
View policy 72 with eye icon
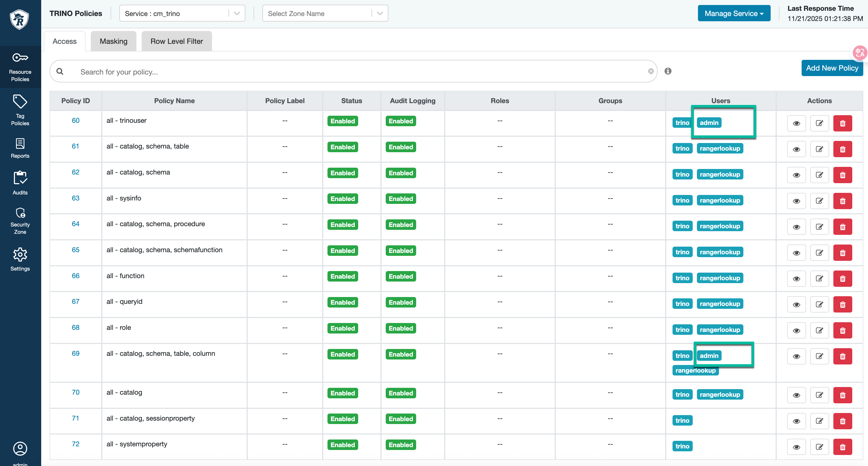click(x=796, y=447)
